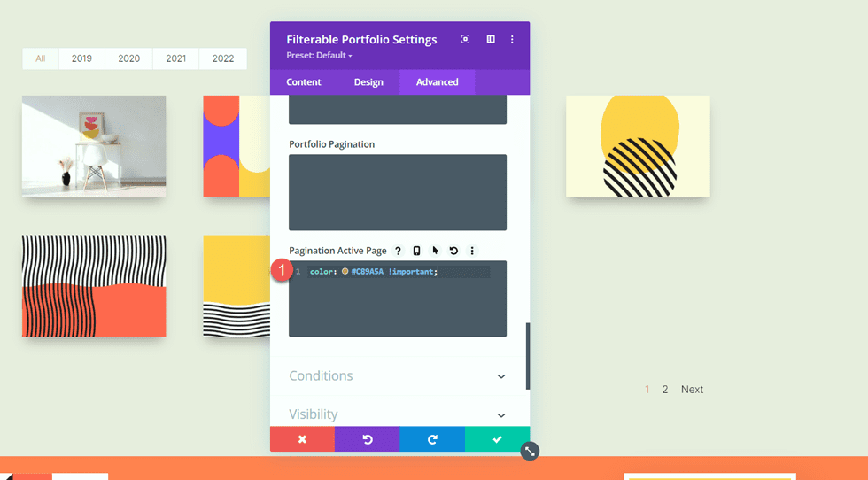Click the hover cursor icon for Pagination Active Page
The height and width of the screenshot is (480, 868).
click(x=435, y=251)
